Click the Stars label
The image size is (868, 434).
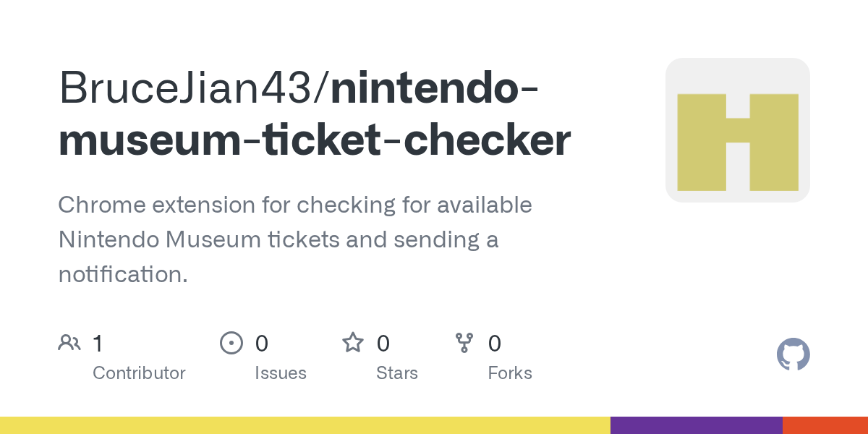click(397, 373)
